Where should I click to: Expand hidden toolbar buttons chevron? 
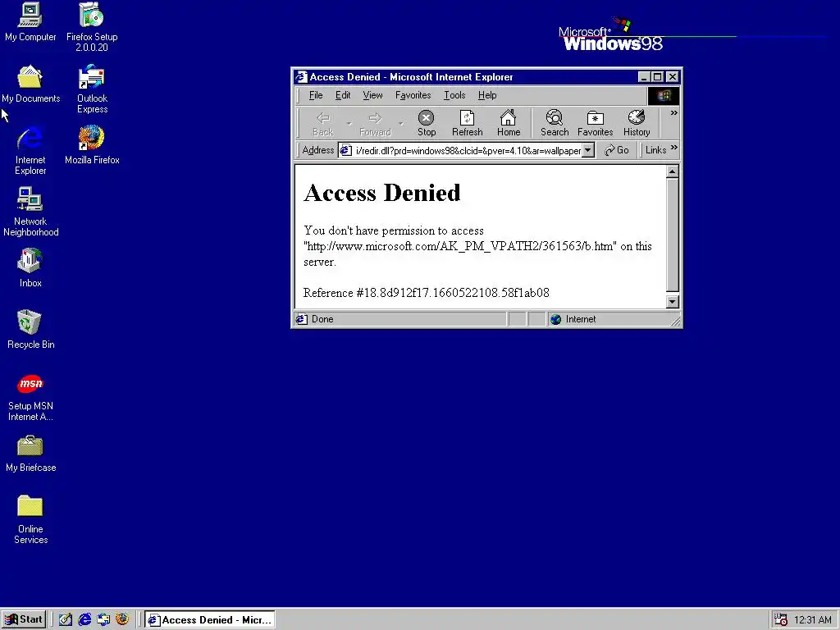[673, 113]
